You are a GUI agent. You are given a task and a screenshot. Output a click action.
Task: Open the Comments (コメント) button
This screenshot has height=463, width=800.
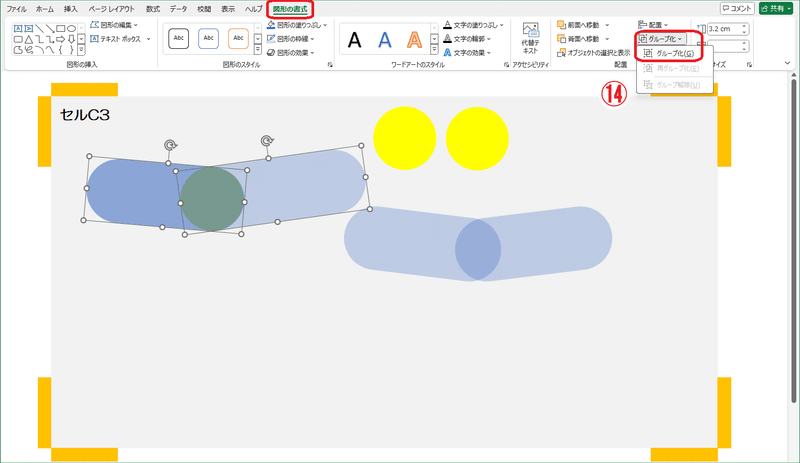coord(737,8)
